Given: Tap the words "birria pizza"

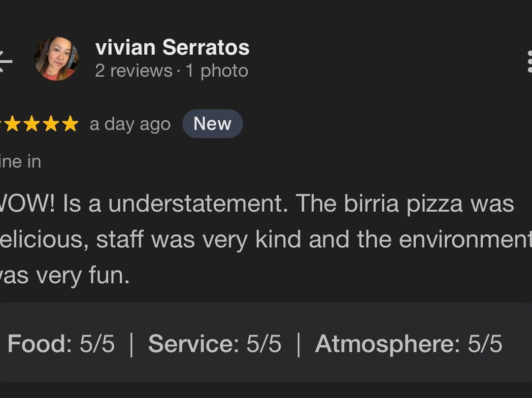Looking at the screenshot, I should [x=403, y=204].
